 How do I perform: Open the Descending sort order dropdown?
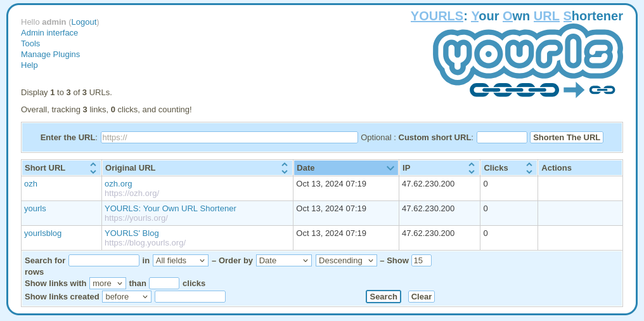[346, 261]
